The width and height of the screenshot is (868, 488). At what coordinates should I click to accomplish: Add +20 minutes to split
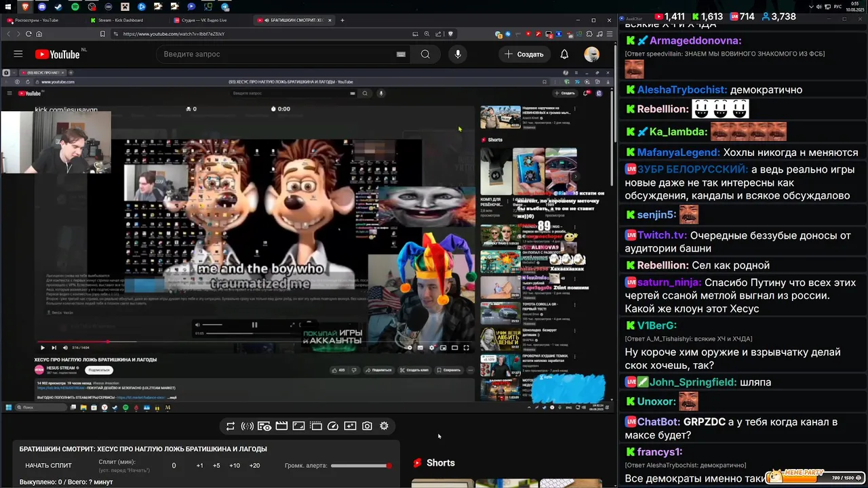(x=254, y=466)
